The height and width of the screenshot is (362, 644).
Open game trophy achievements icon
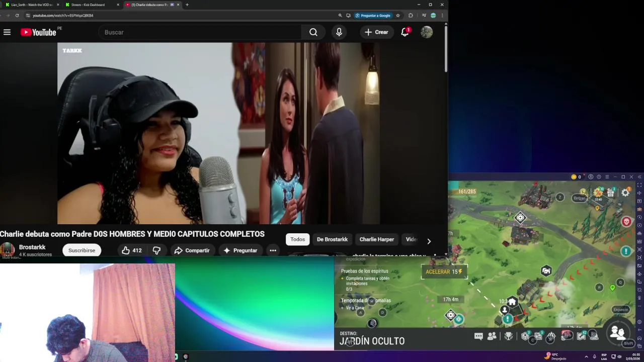(x=509, y=336)
